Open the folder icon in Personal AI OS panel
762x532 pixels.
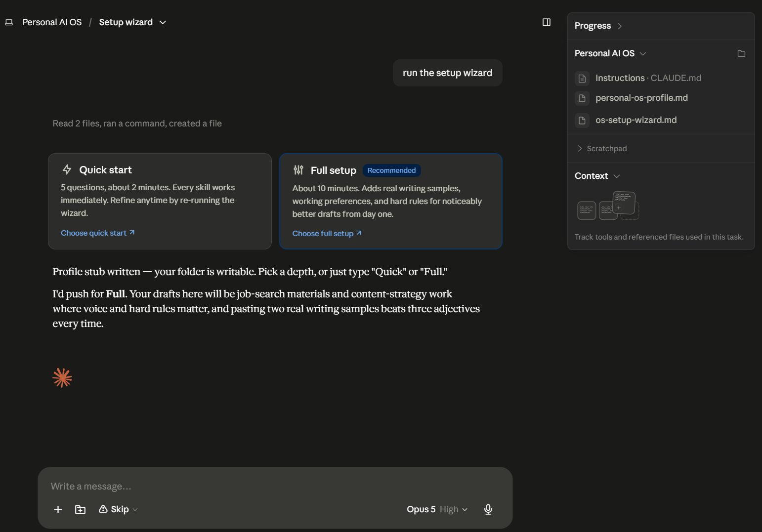[741, 53]
